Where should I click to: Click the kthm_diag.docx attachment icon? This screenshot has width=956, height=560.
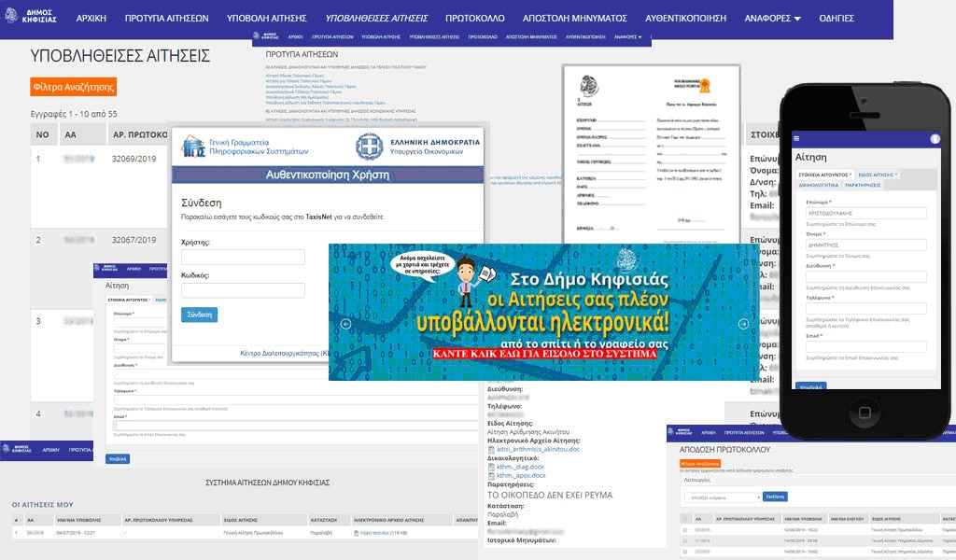pyautogui.click(x=492, y=466)
